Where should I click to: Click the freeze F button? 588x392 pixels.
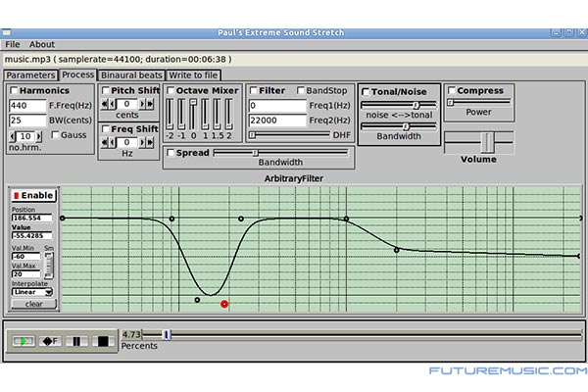pos(50,341)
